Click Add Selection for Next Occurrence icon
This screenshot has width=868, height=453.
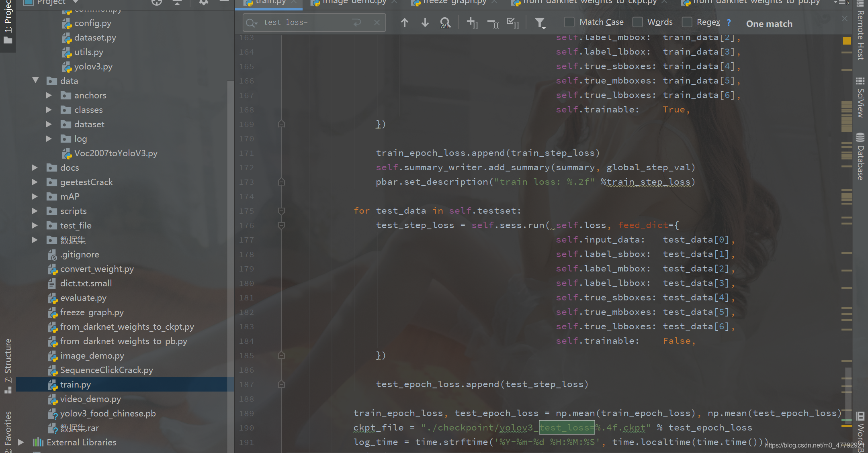(472, 23)
